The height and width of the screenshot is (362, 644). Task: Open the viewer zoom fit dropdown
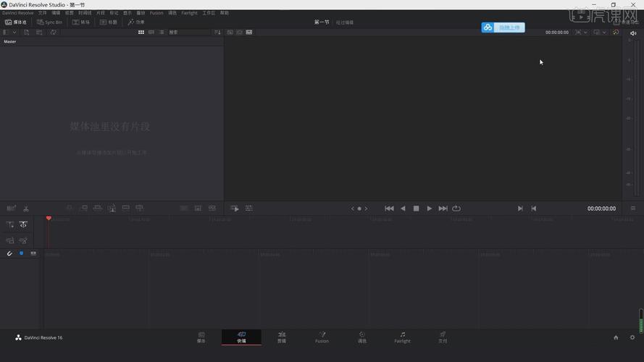(x=581, y=32)
